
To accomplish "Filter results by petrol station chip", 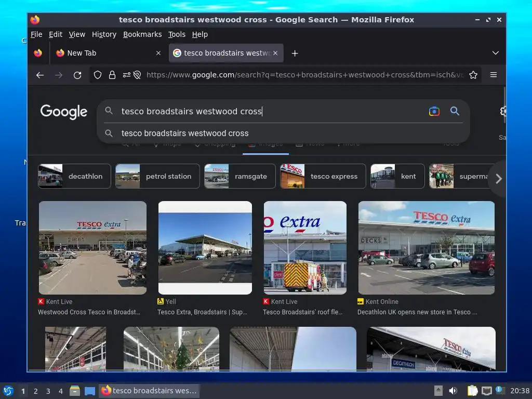I will coord(157,176).
